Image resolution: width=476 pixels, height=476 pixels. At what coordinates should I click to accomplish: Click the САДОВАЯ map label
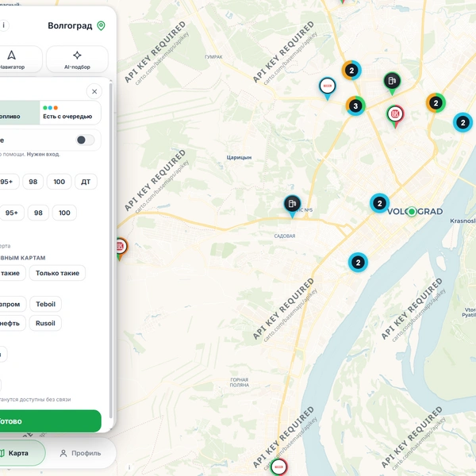[285, 236]
